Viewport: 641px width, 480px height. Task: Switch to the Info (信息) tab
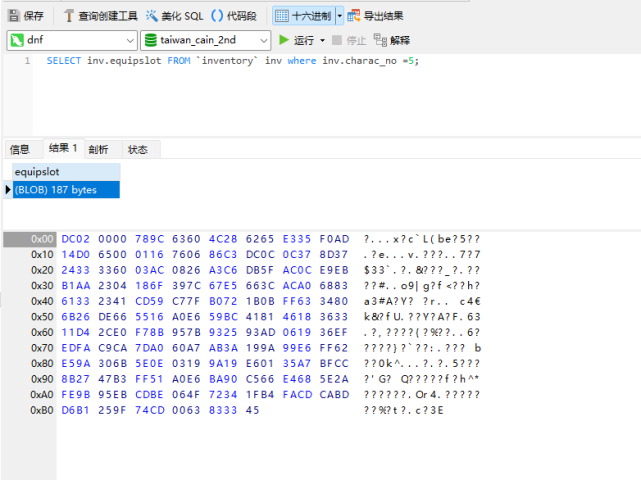click(x=20, y=149)
